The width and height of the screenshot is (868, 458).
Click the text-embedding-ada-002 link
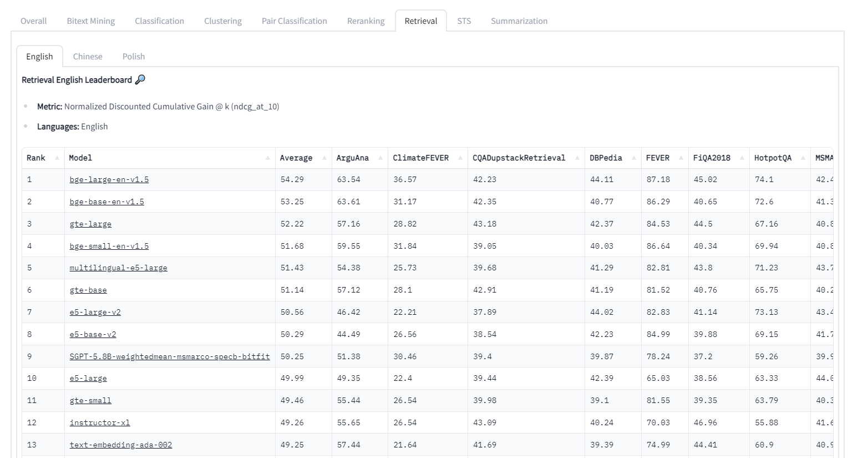tap(120, 445)
